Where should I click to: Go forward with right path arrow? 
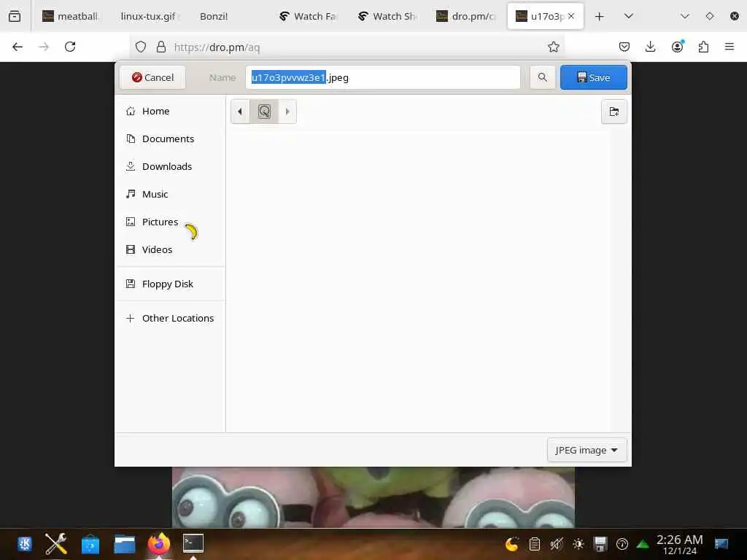(x=287, y=112)
